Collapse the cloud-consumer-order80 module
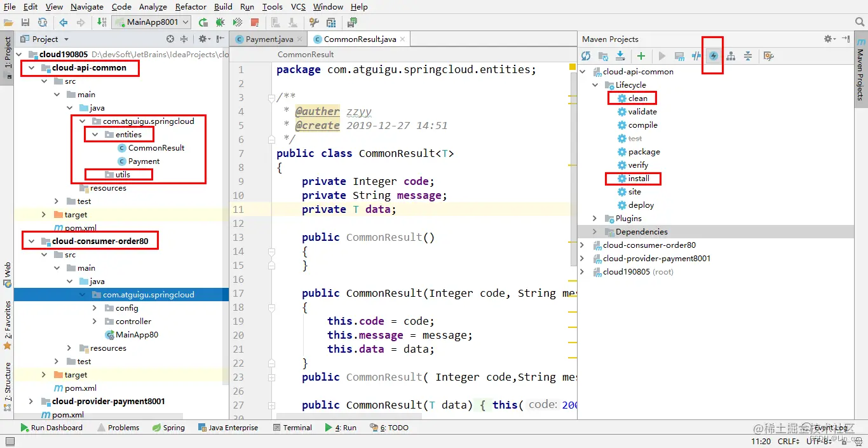The width and height of the screenshot is (868, 448). click(31, 241)
